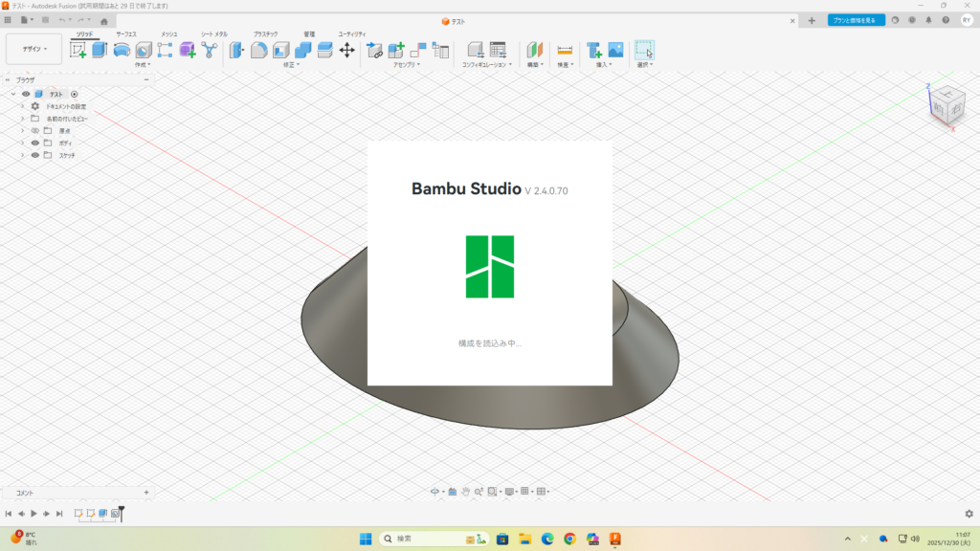Screen dimensions: 980x551
Task: Open the デザイン workspace dropdown
Action: click(33, 49)
